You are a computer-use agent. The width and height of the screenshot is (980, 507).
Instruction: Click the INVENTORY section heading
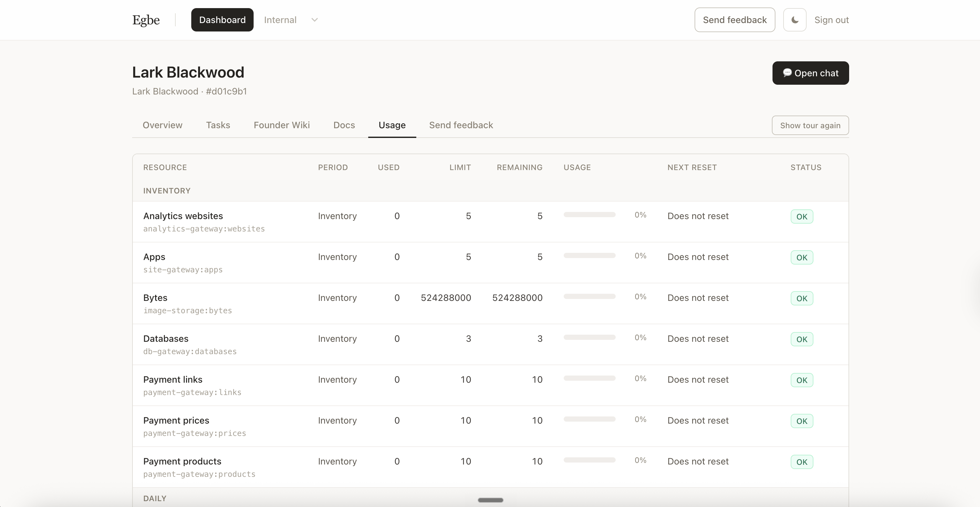tap(167, 191)
